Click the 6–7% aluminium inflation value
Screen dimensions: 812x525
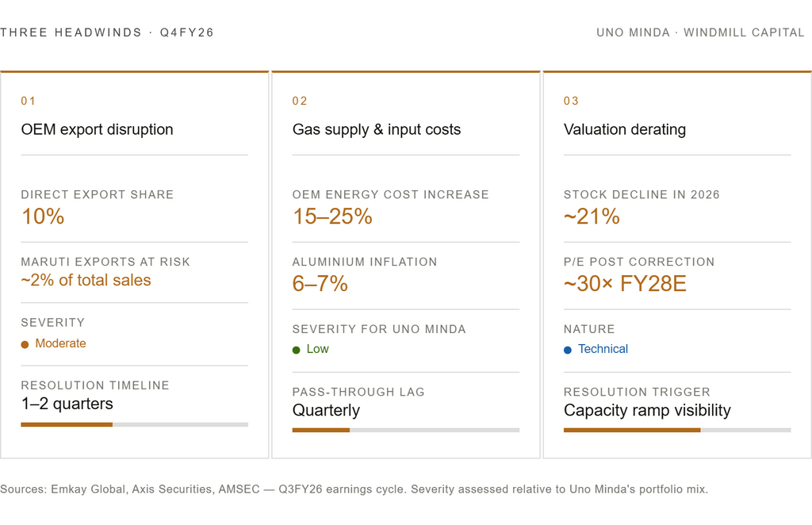click(320, 284)
